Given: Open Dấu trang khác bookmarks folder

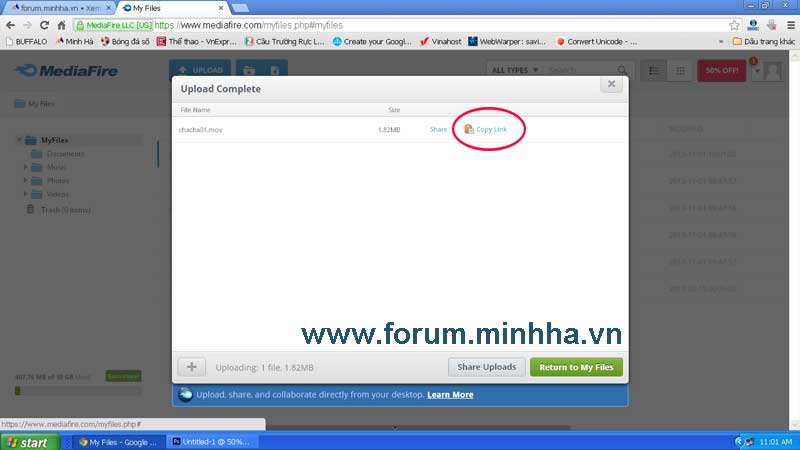Looking at the screenshot, I should tap(764, 41).
